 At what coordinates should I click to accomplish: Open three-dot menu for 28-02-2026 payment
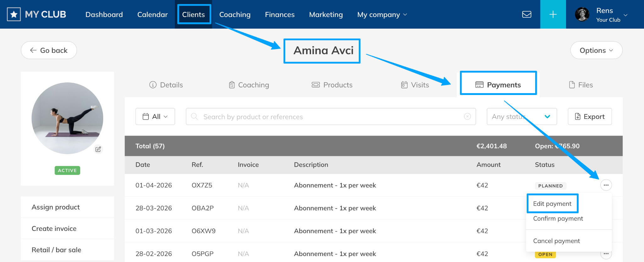(x=606, y=254)
